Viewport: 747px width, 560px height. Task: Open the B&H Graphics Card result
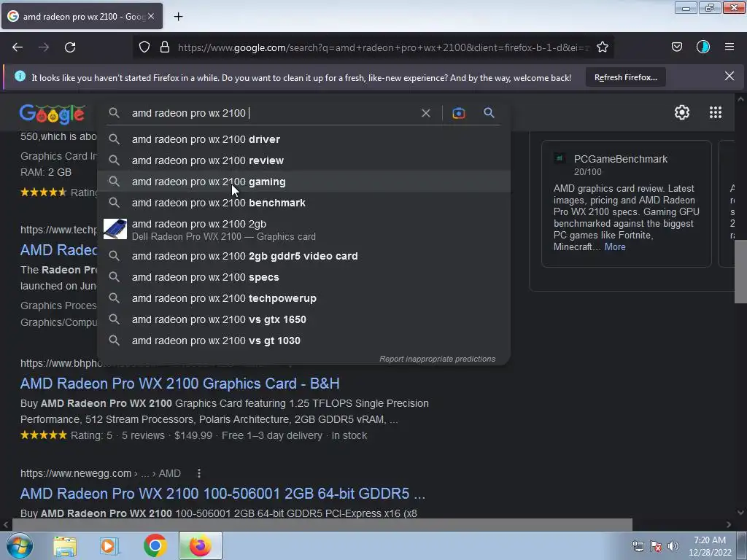(179, 384)
